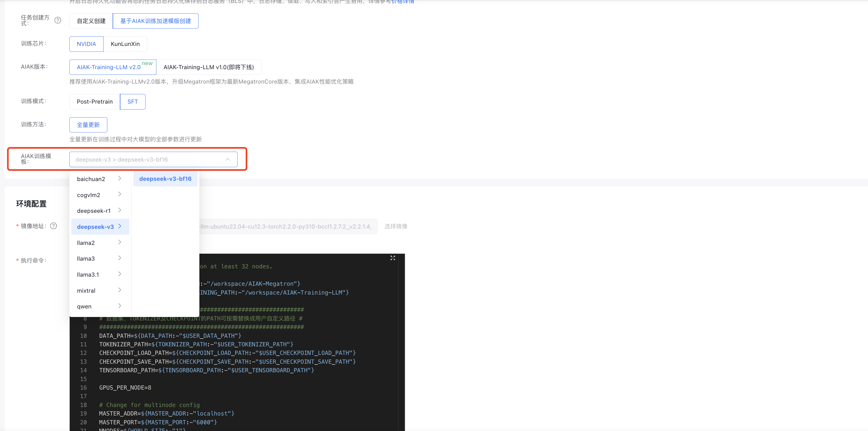Expand baichuan2 submenu arrow

[x=120, y=178]
